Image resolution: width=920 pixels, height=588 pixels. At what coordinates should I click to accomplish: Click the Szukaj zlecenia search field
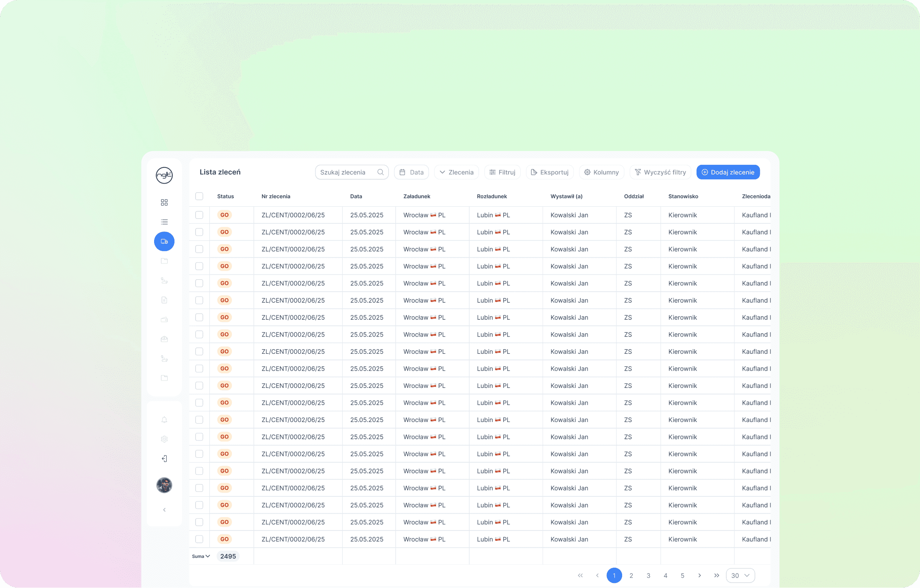[347, 172]
